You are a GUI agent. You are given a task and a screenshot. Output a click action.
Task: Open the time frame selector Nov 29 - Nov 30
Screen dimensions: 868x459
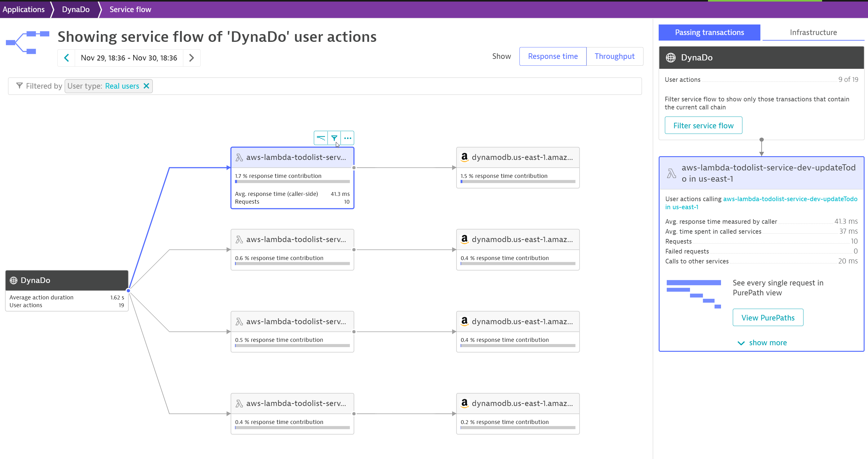pyautogui.click(x=129, y=58)
